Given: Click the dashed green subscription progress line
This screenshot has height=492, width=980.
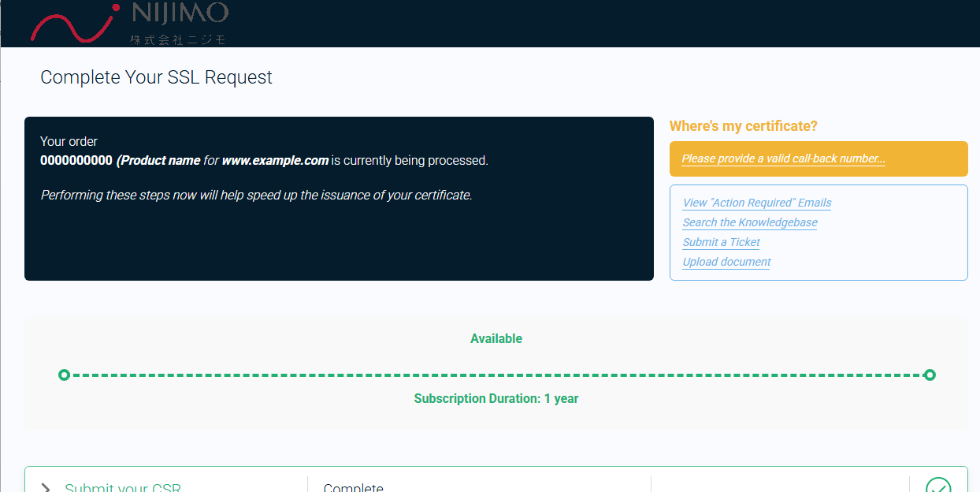Looking at the screenshot, I should coord(497,375).
